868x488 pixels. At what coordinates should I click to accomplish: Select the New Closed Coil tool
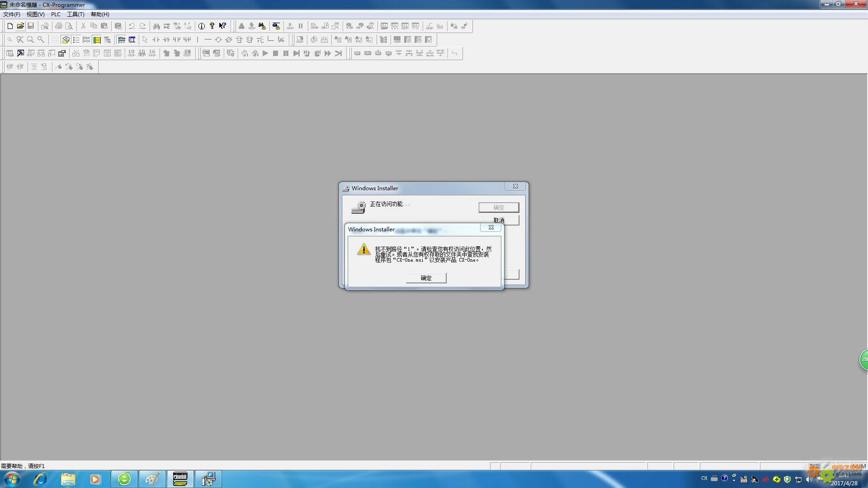tap(229, 40)
